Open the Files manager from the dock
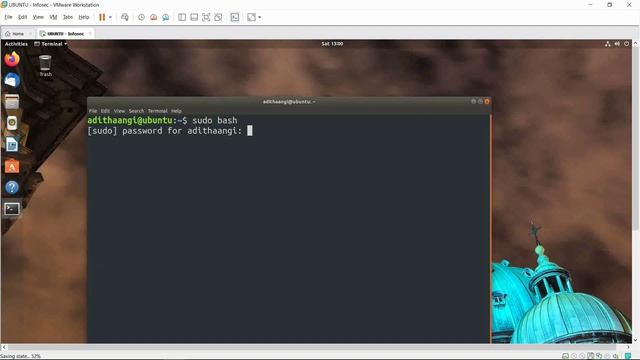This screenshot has height=360, width=640. 12,102
